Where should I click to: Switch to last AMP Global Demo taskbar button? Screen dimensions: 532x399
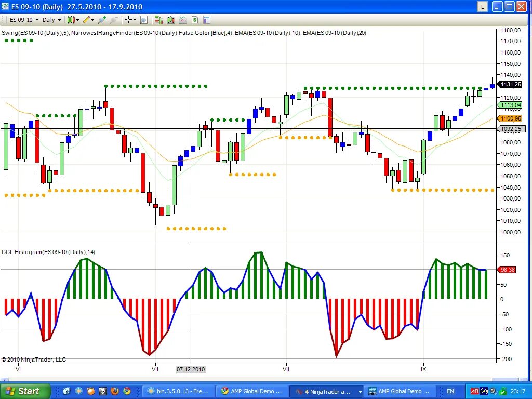[x=400, y=391]
